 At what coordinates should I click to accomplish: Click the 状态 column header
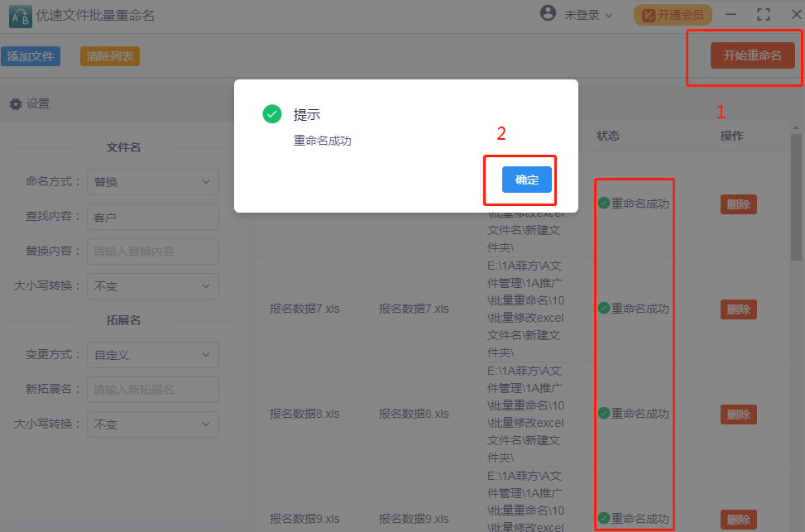click(x=608, y=136)
